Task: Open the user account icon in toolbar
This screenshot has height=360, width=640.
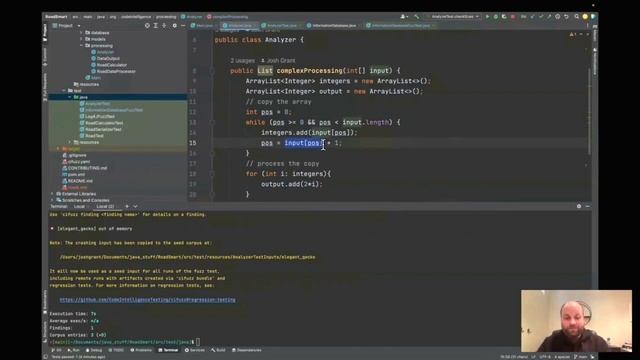Action: click(x=403, y=17)
